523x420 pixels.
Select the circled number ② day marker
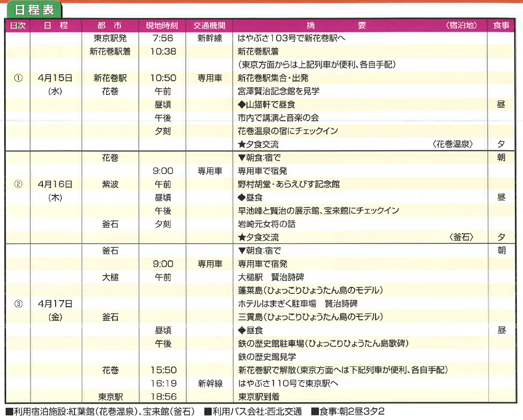click(x=18, y=184)
